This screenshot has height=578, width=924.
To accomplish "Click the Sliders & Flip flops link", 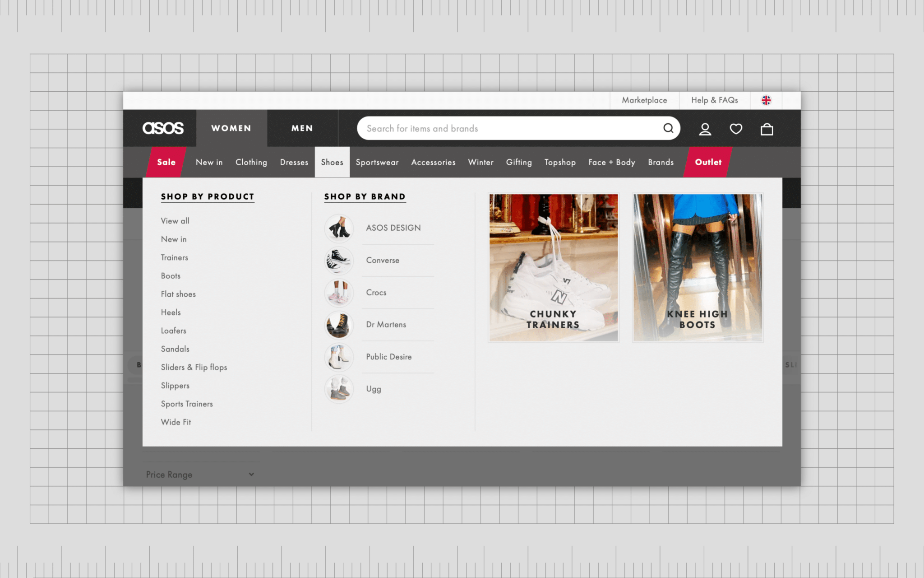I will click(x=194, y=367).
